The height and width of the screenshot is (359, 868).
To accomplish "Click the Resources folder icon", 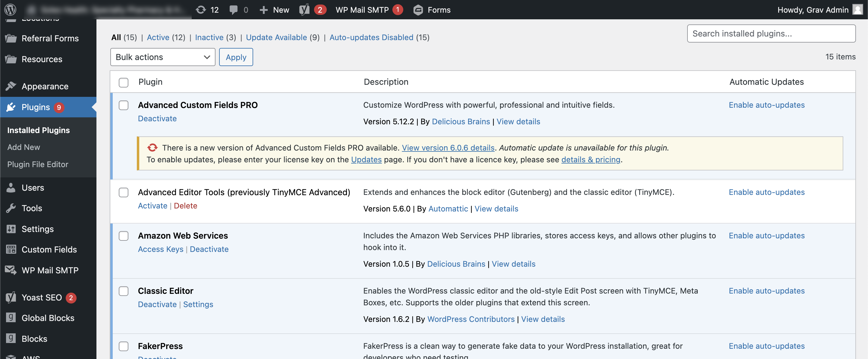I will (11, 59).
